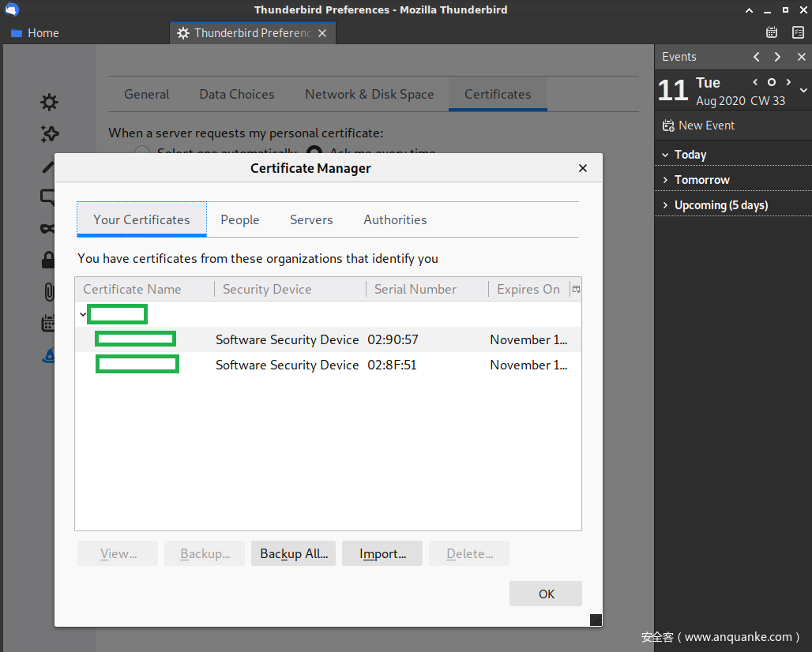Screen dimensions: 812x652
Task: Close the Certificate Manager dialog with X
Action: pyautogui.click(x=583, y=168)
